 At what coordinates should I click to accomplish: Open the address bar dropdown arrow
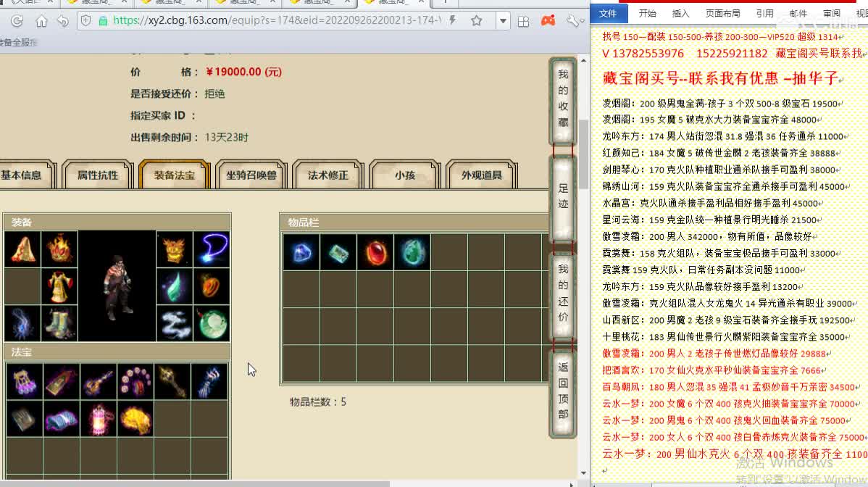click(503, 21)
